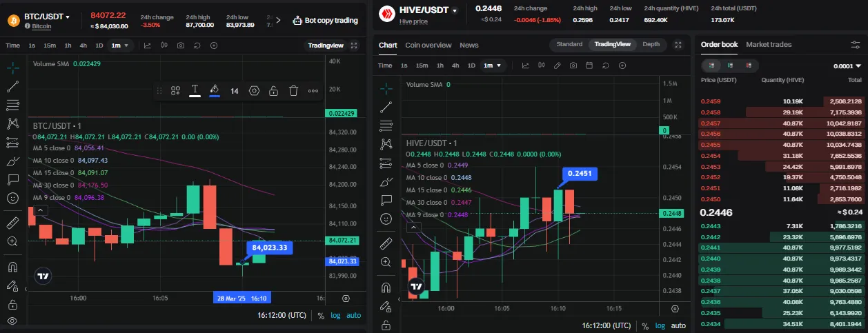Image resolution: width=868 pixels, height=333 pixels.
Task: Select trend line tool on BTC chart
Action: [x=12, y=87]
